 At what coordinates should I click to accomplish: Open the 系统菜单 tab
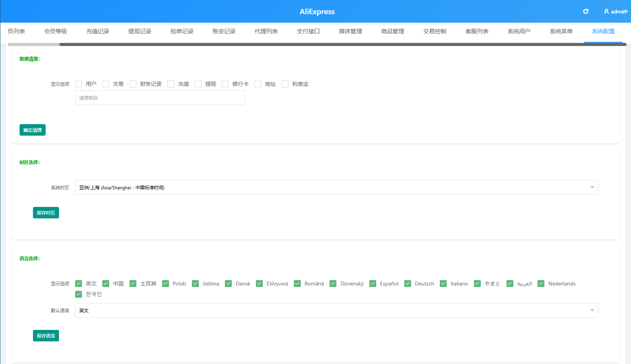pos(561,31)
